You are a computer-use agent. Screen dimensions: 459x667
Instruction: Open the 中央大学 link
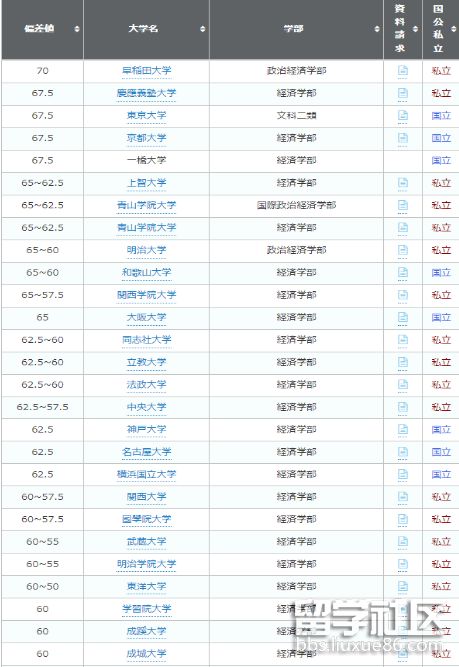[x=146, y=407]
